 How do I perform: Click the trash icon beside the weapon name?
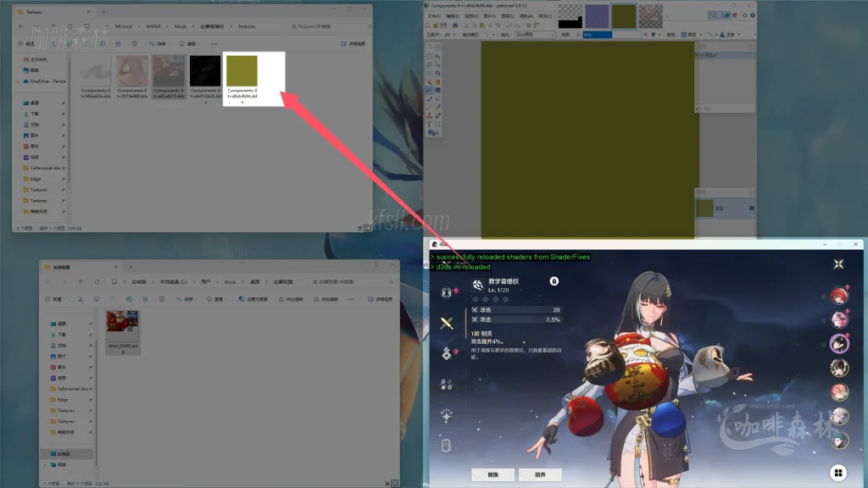pos(554,280)
